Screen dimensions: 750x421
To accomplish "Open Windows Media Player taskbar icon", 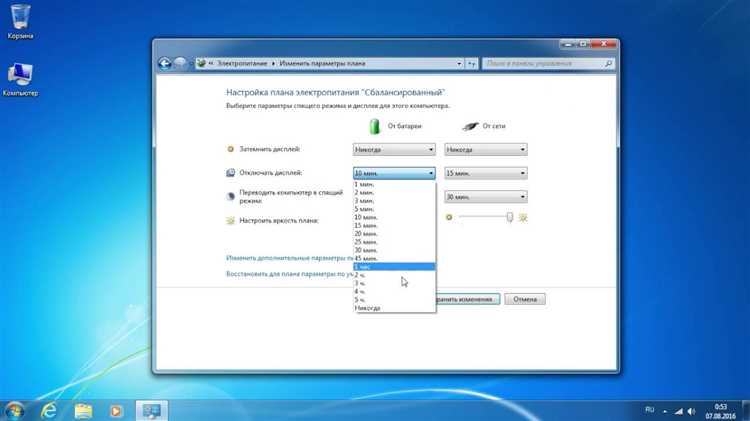I will click(116, 410).
